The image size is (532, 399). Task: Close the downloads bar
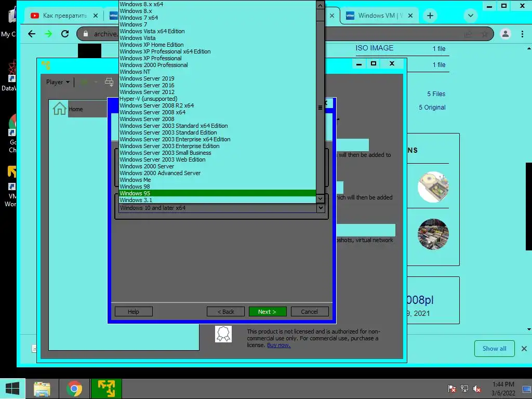point(524,349)
